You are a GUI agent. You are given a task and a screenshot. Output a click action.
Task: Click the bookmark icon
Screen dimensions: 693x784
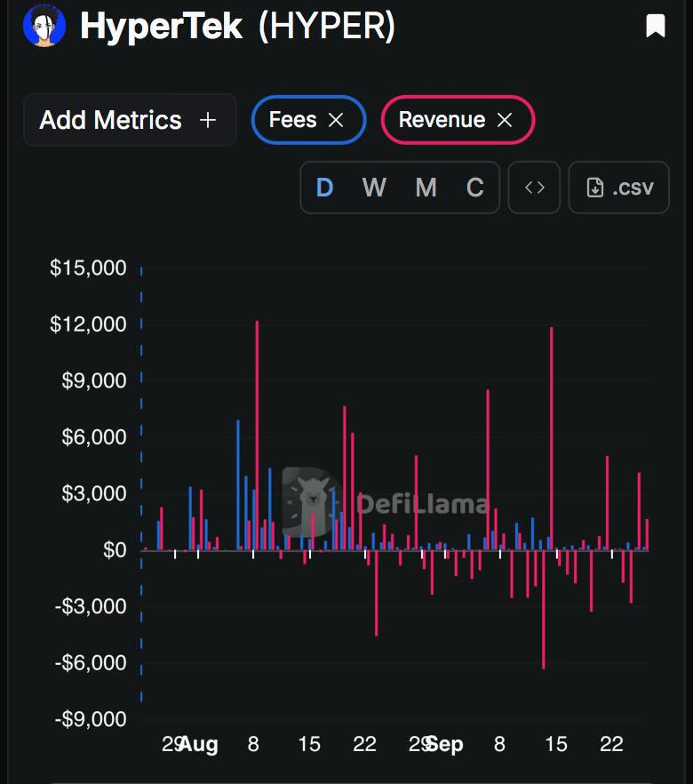coord(656,26)
